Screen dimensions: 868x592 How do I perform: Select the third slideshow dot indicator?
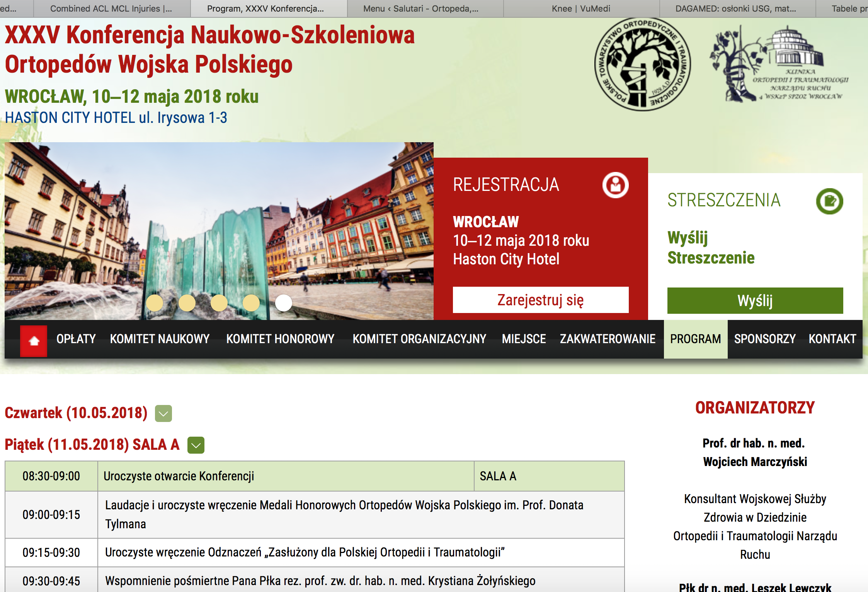219,303
